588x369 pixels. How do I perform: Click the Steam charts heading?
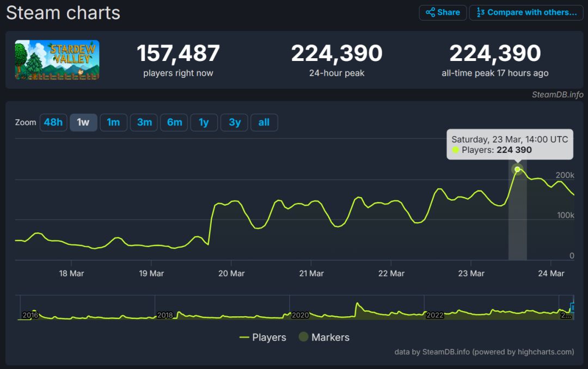coord(63,13)
